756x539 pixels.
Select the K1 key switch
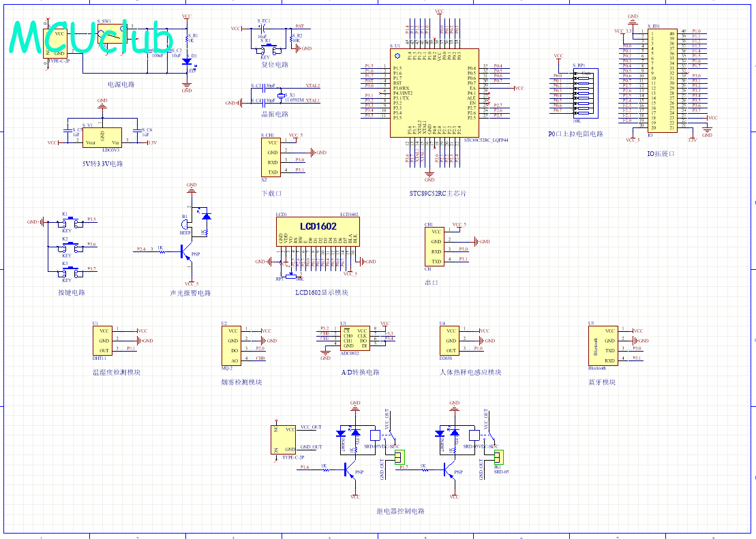coord(71,224)
